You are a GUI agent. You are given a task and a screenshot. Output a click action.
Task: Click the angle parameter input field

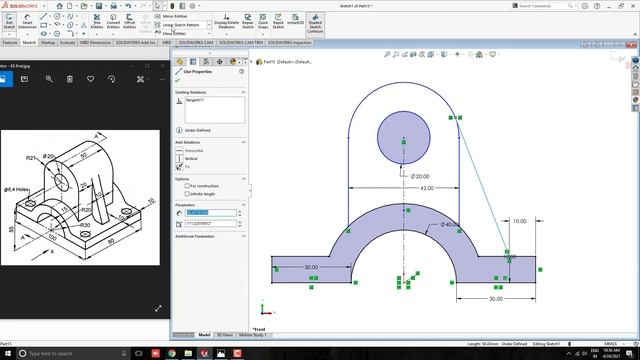(211, 224)
